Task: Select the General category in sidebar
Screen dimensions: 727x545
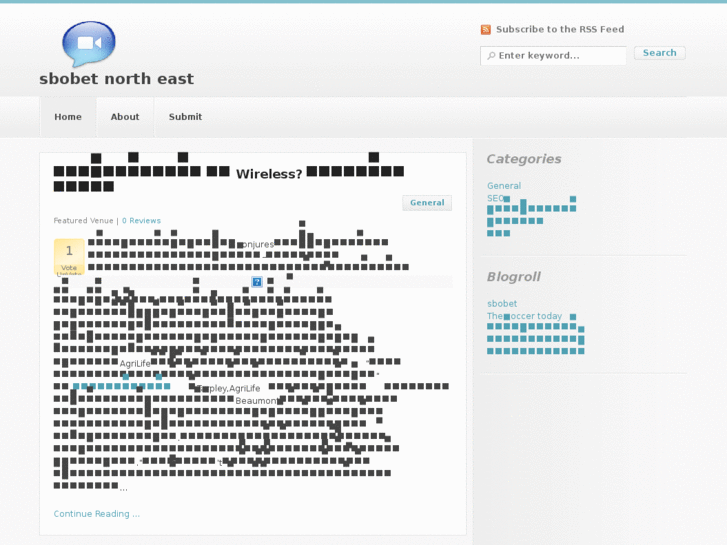Action: (504, 186)
